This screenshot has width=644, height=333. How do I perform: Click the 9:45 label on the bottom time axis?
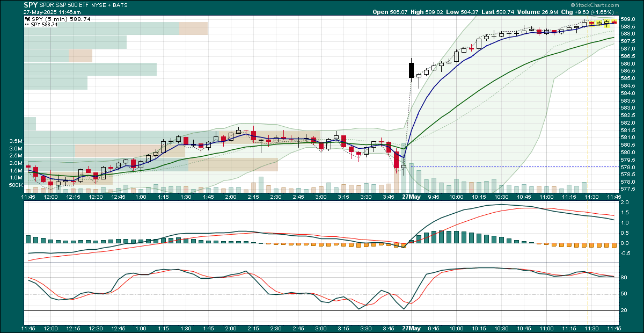(434, 327)
